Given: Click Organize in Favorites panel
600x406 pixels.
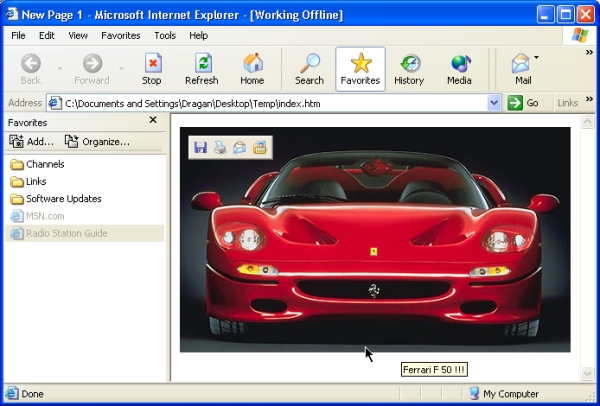Looking at the screenshot, I should point(98,142).
